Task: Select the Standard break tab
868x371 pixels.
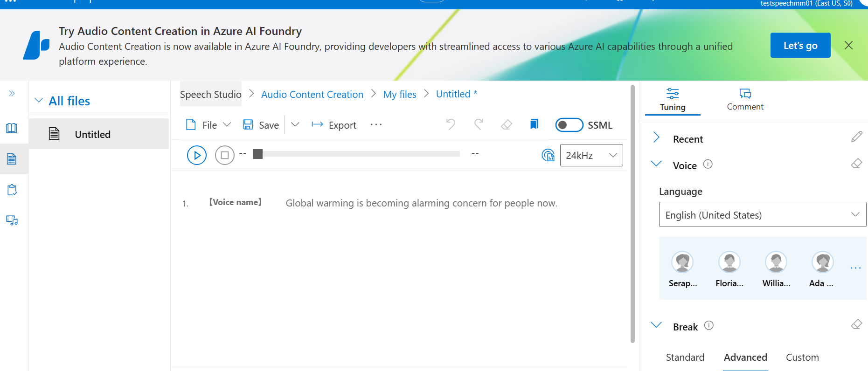Action: tap(685, 357)
